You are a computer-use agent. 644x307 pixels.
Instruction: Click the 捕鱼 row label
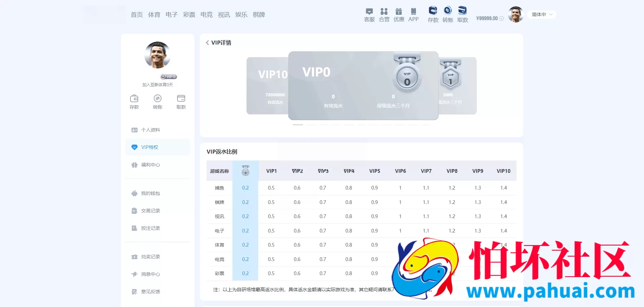tap(219, 188)
